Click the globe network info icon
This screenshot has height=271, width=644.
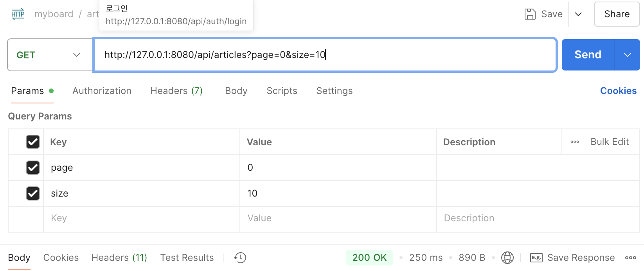click(x=507, y=258)
